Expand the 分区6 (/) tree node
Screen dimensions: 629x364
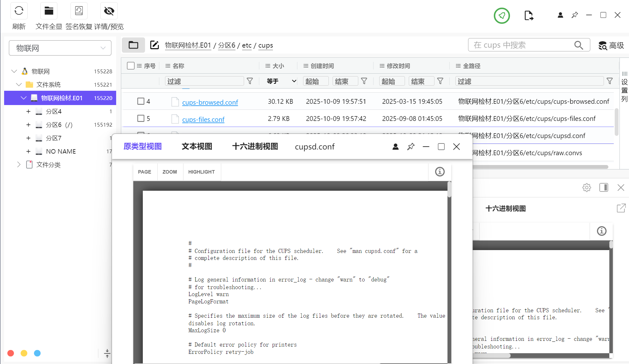point(28,125)
